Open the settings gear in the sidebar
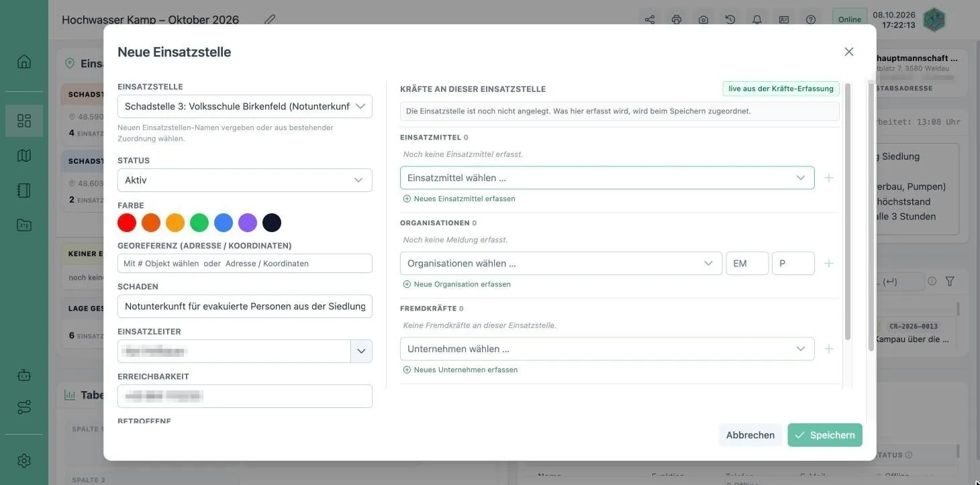Viewport: 980px width, 485px height. click(x=24, y=461)
